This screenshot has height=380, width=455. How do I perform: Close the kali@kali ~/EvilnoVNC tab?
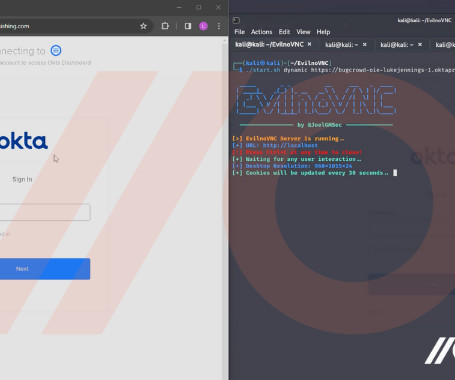(309, 44)
